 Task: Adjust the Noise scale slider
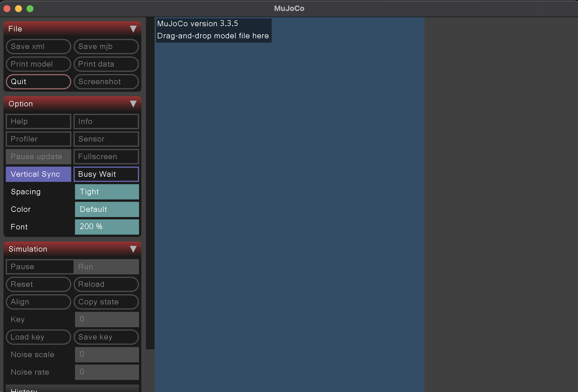click(107, 355)
